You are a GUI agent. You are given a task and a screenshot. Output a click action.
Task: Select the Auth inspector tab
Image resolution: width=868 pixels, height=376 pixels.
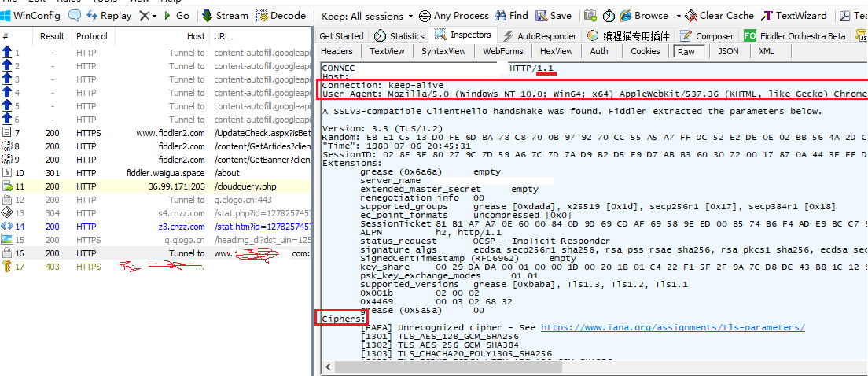598,51
